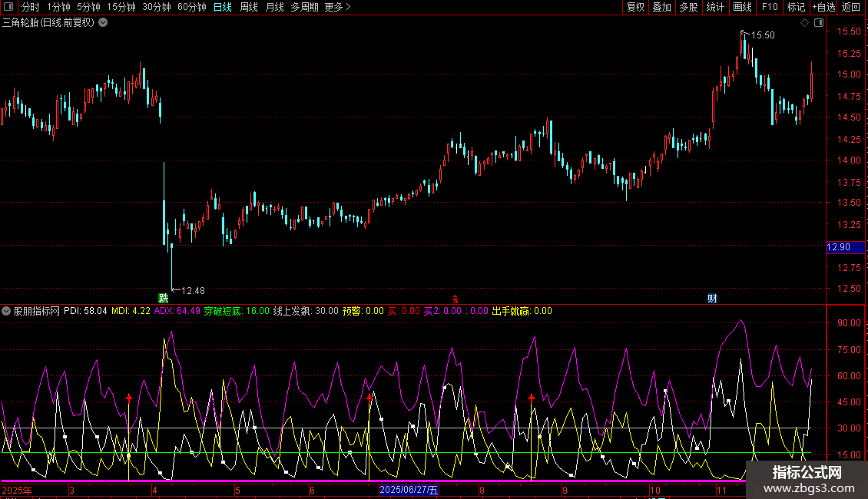The image size is (868, 499).
Task: Open the 股朋指标网 indicator dropdown arrow
Action: click(7, 311)
